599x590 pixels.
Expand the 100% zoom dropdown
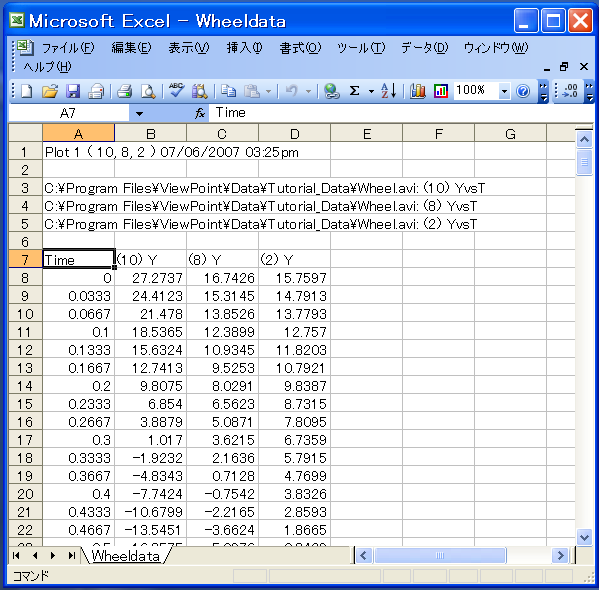(504, 91)
